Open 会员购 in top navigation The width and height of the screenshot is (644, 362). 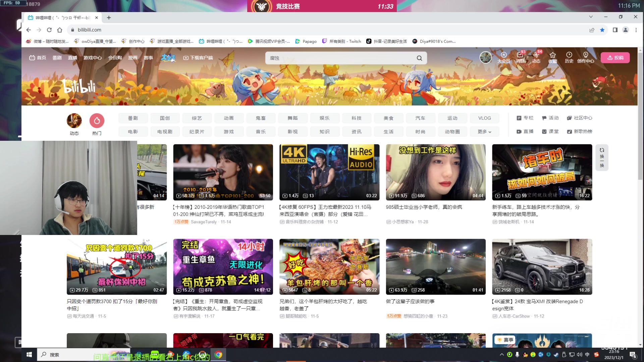[115, 58]
